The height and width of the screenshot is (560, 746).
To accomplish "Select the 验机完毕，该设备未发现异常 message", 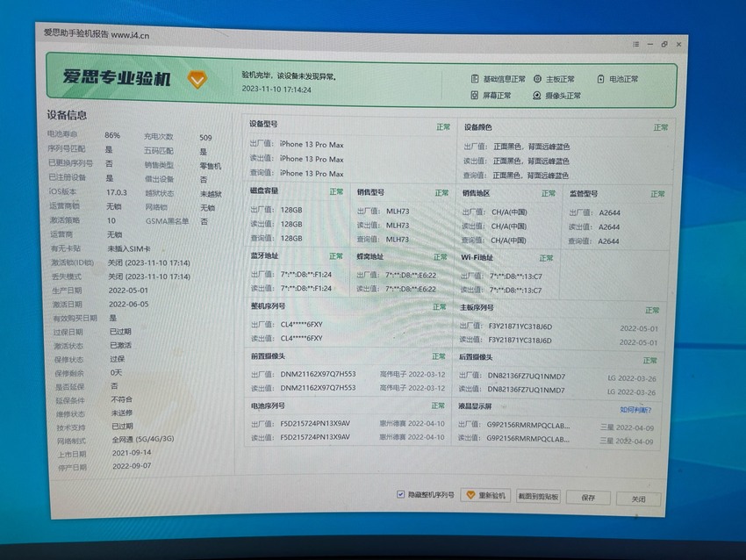I will 289,75.
